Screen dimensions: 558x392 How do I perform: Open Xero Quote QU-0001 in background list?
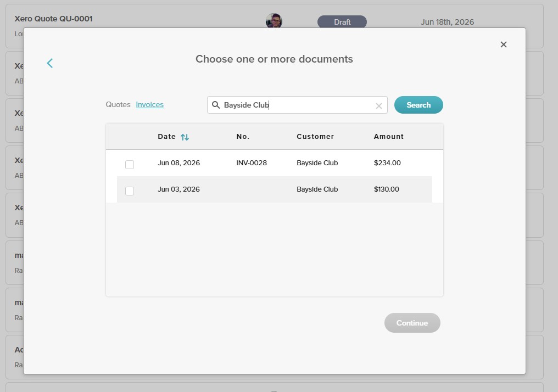[53, 19]
